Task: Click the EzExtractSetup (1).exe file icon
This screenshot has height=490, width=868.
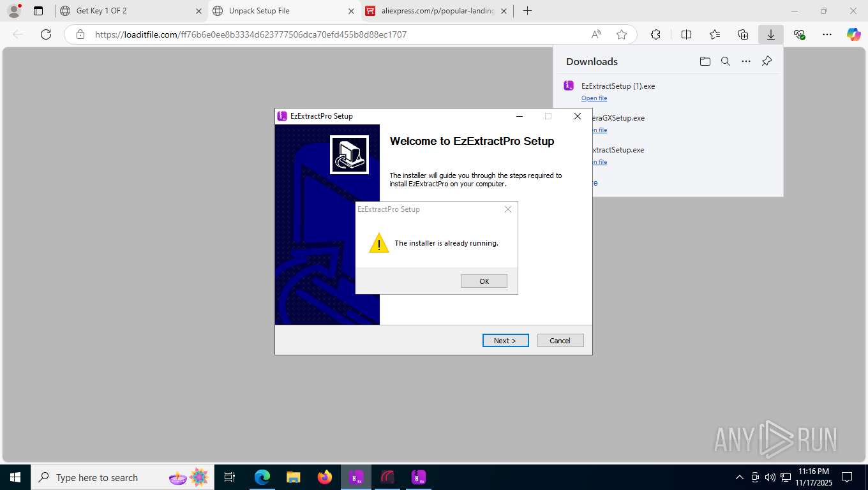Action: pyautogui.click(x=569, y=85)
